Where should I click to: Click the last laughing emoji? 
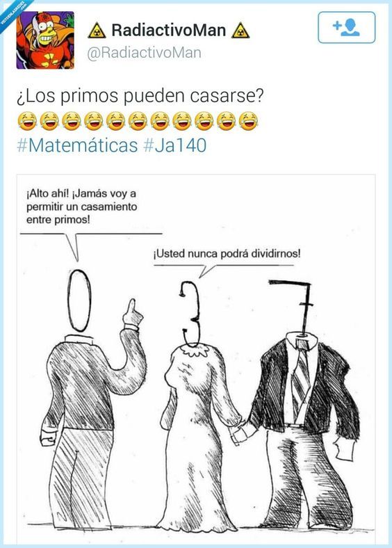pyautogui.click(x=248, y=121)
